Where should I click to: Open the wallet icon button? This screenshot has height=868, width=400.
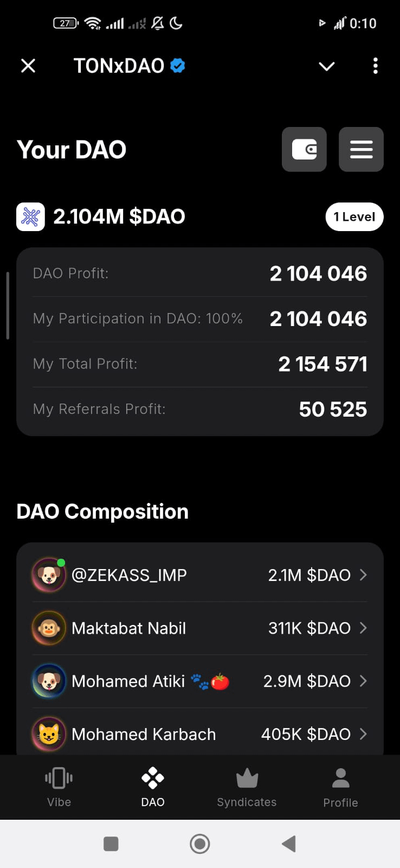[304, 149]
